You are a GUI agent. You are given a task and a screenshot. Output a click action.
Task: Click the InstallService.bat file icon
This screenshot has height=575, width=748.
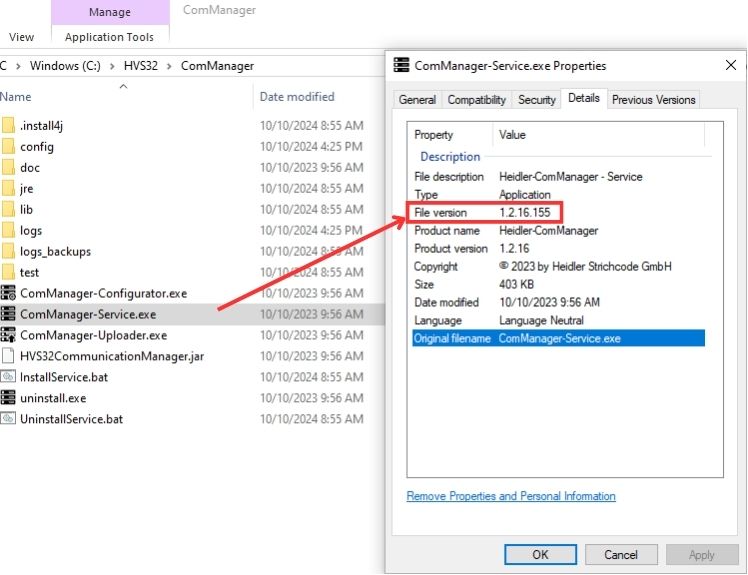(8, 377)
